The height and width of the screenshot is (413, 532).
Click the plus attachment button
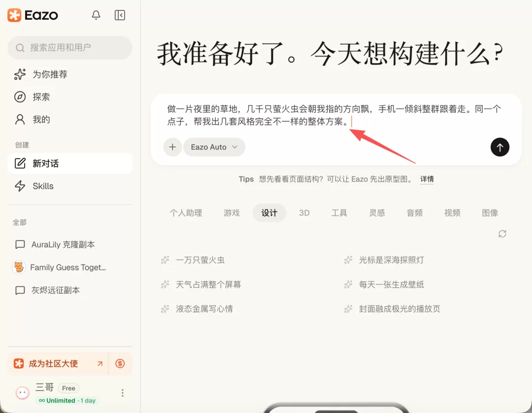[x=172, y=147]
